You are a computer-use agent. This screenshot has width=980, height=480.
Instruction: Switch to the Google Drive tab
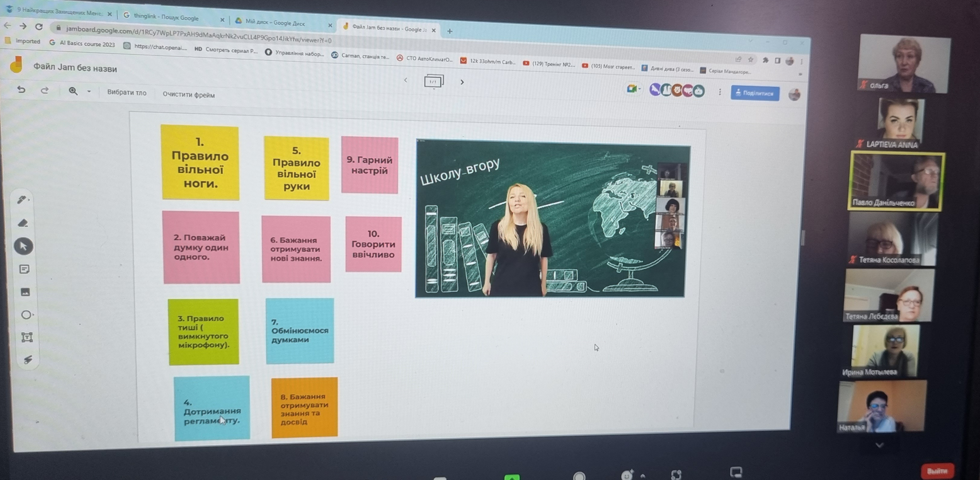(x=275, y=23)
